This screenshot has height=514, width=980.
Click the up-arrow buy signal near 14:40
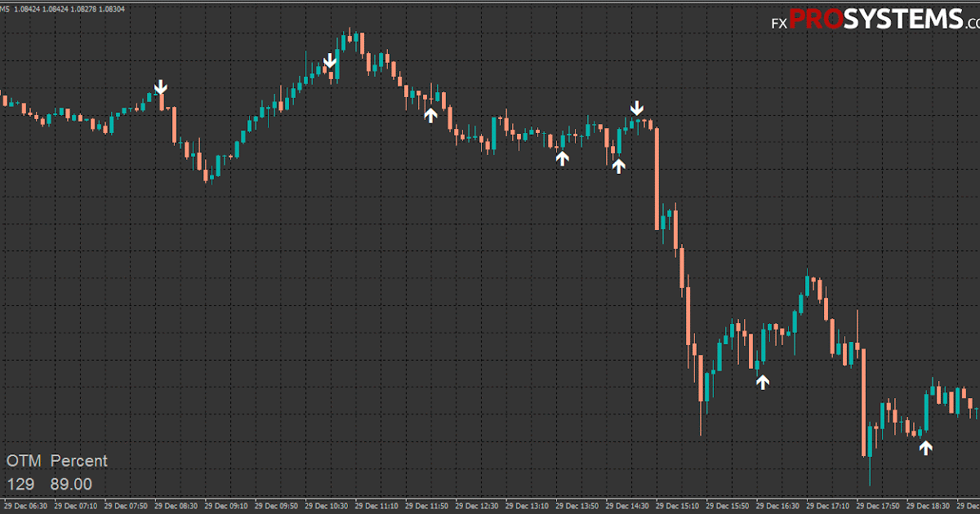click(x=619, y=166)
